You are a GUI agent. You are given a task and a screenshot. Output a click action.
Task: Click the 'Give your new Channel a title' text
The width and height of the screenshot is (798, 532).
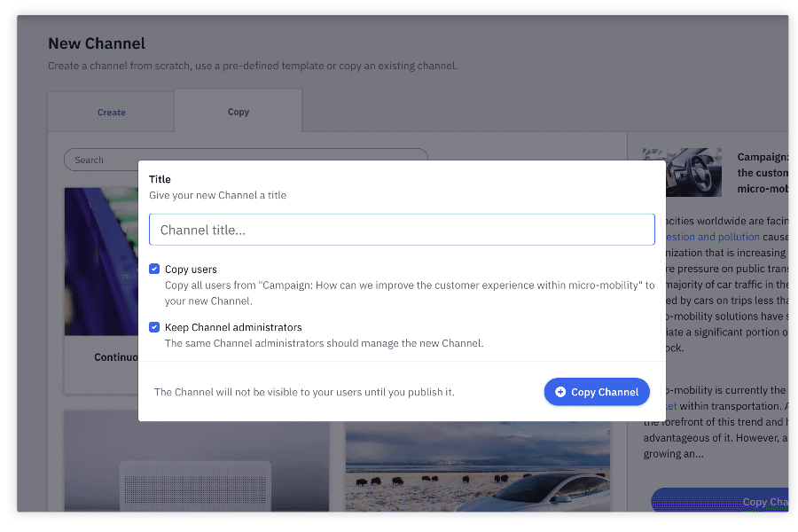point(218,195)
